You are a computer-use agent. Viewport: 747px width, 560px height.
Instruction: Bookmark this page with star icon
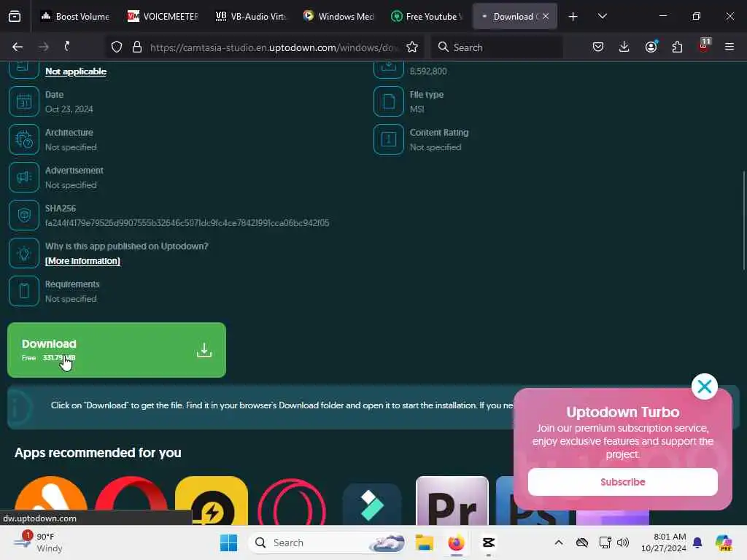point(412,47)
